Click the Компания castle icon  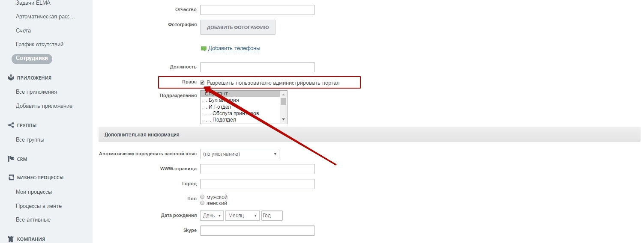(x=11, y=239)
